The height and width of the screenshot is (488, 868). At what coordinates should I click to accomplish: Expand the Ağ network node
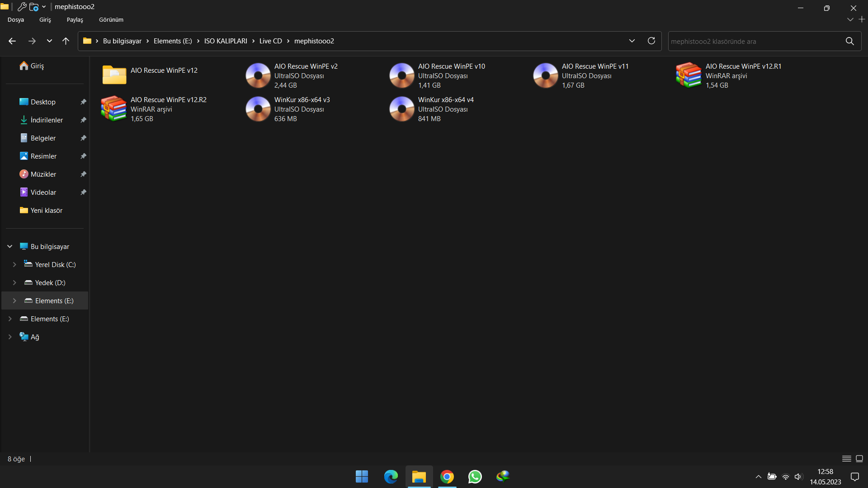10,337
